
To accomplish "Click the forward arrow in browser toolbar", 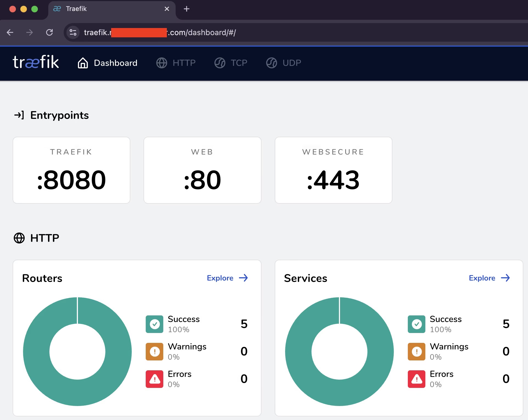I will coord(30,32).
